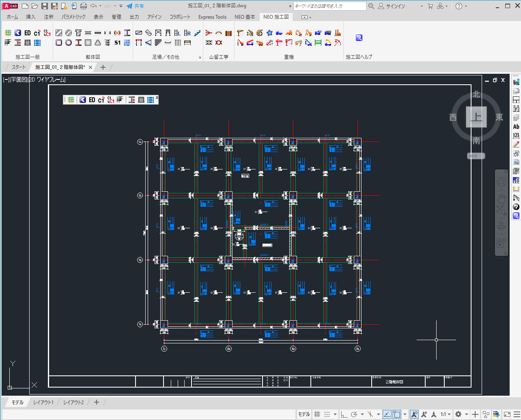Open the 施工図ヘルプ help icon
Image resolution: width=521 pixels, height=420 pixels.
point(359,38)
